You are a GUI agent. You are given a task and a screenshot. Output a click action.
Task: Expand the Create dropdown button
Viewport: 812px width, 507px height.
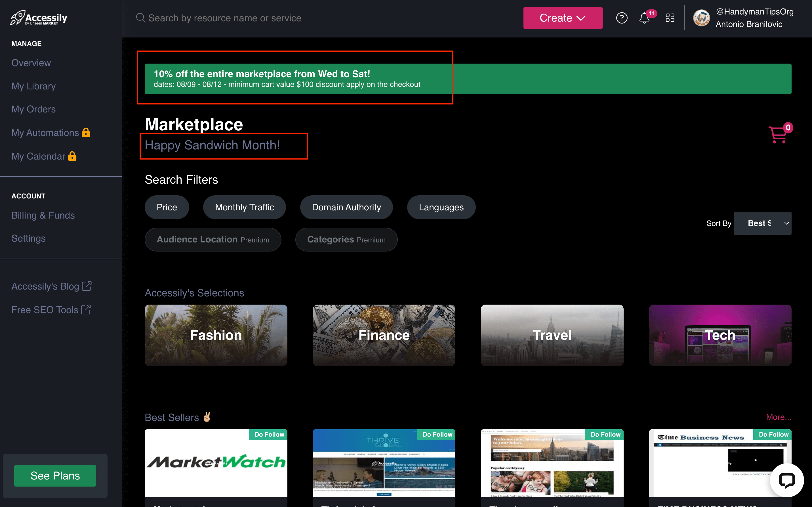coord(563,18)
